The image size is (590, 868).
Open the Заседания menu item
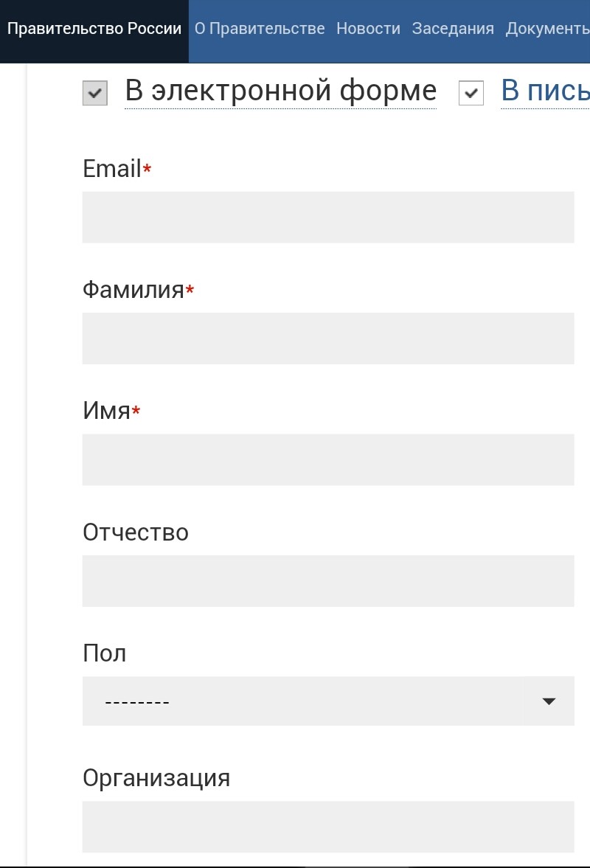click(453, 29)
